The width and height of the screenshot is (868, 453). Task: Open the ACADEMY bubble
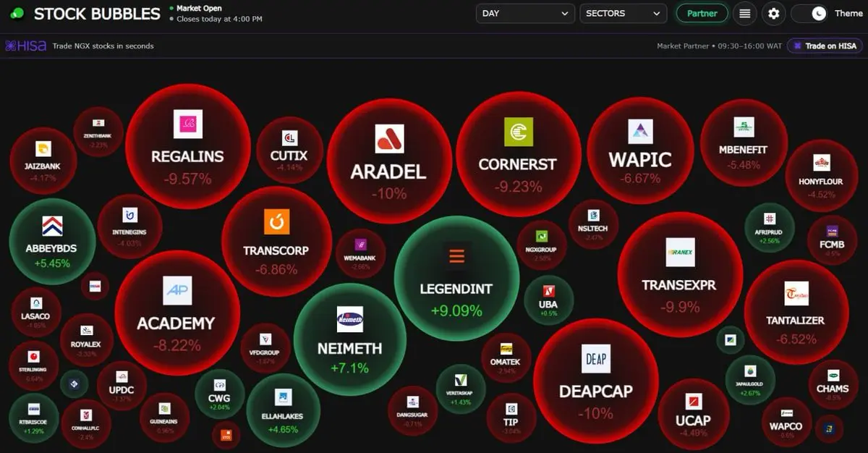(x=176, y=312)
